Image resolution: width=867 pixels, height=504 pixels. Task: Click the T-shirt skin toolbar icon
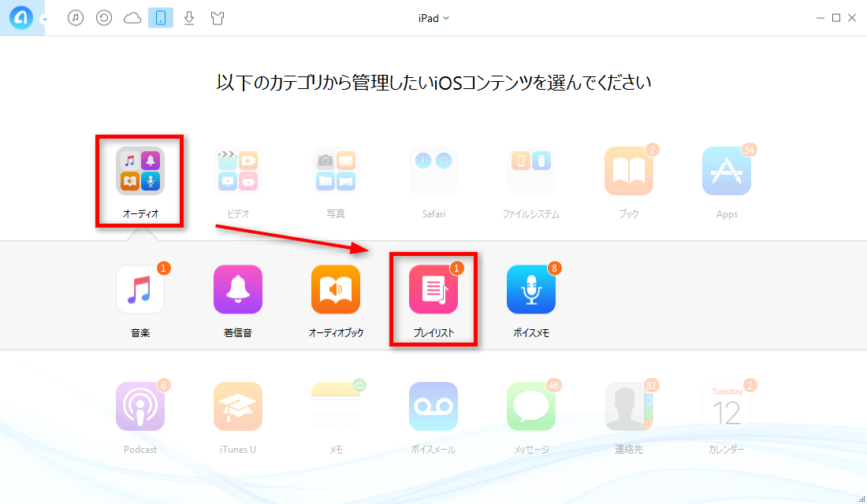(218, 17)
